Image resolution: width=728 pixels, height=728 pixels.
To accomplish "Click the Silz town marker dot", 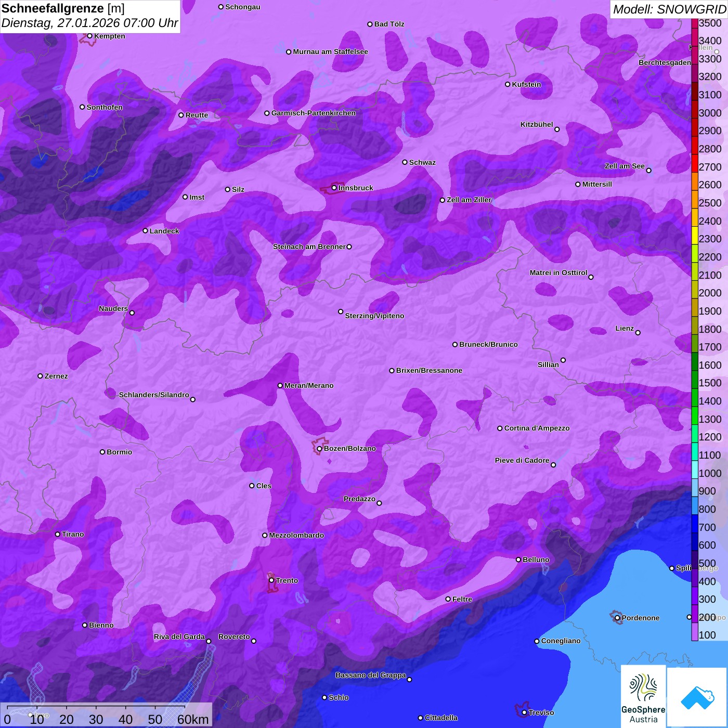I will pyautogui.click(x=227, y=189).
